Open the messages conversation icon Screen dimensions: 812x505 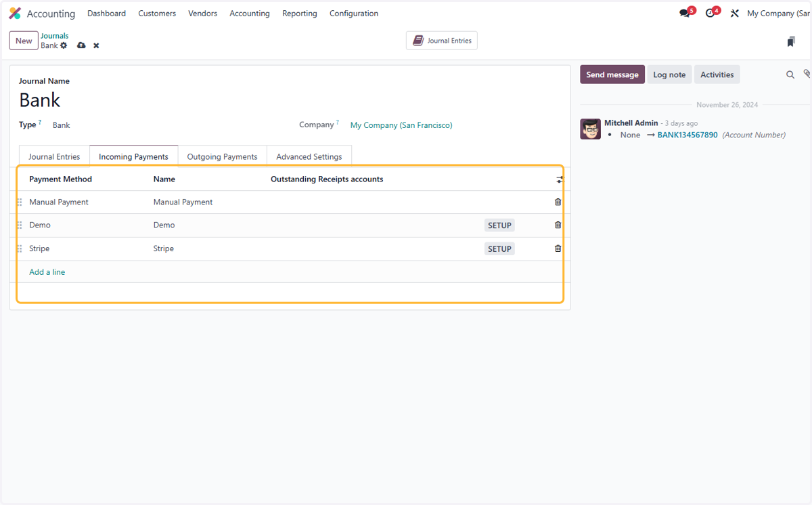click(685, 14)
